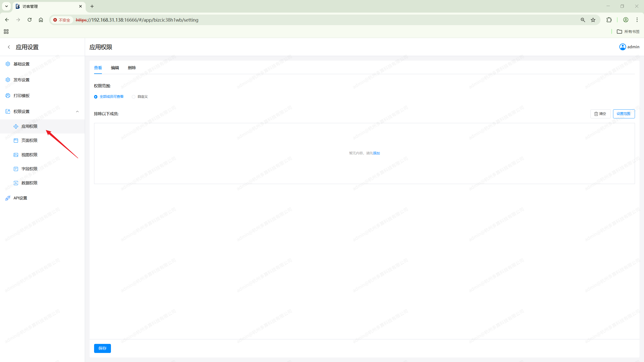Click the 页面权限 page icon
The height and width of the screenshot is (362, 644).
tap(16, 141)
